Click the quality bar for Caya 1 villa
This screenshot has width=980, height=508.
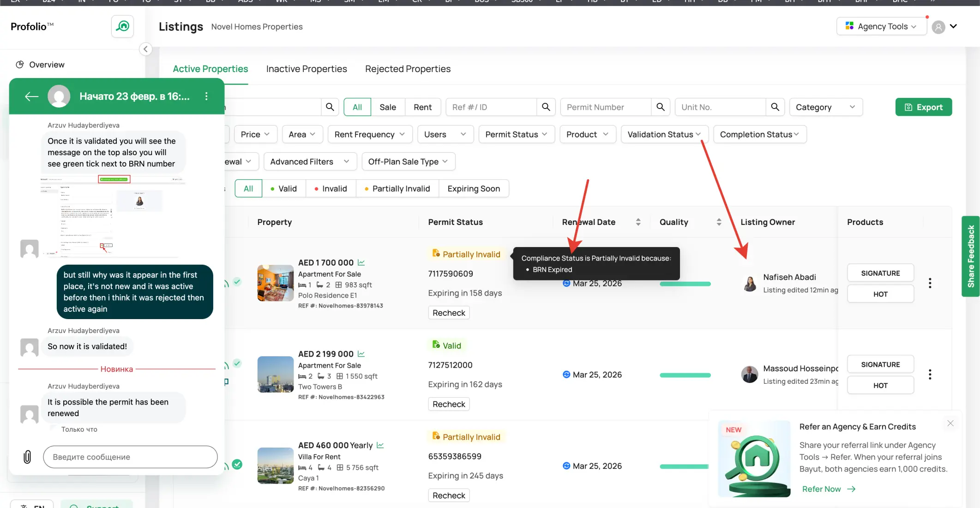click(x=685, y=466)
